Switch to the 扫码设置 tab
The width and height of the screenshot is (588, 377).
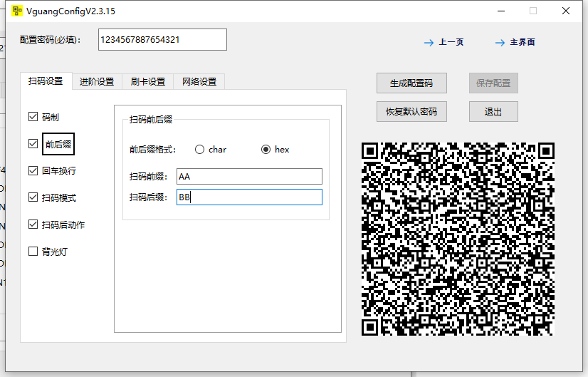[x=46, y=81]
